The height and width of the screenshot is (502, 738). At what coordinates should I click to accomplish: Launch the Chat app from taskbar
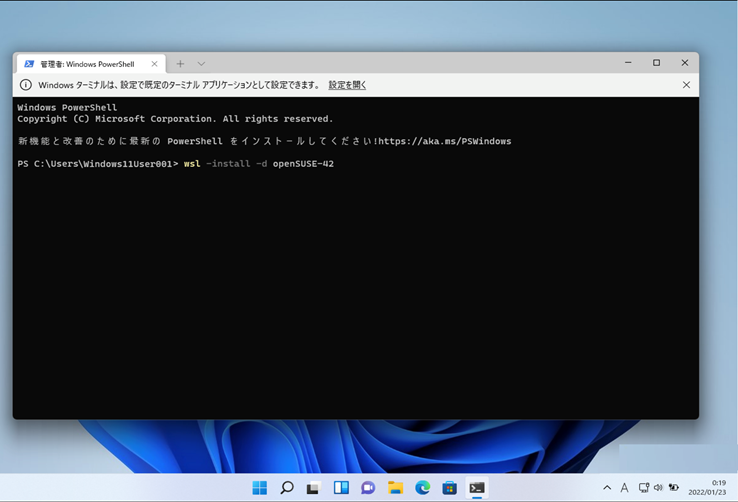[368, 488]
